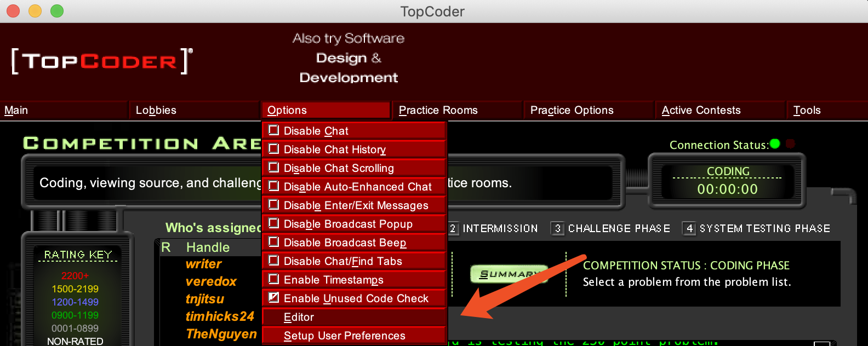Select handle TheNguyen in the list
Viewport: 868px width, 346px height.
point(221,334)
